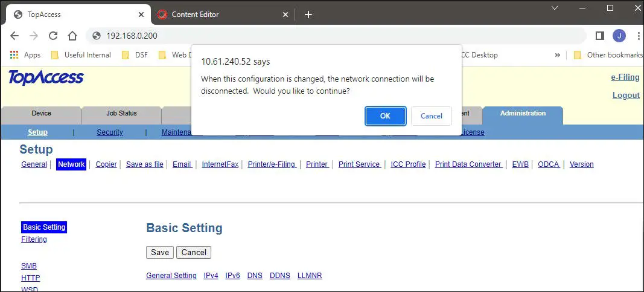
Task: Close the Content Editor tab
Action: [x=286, y=15]
